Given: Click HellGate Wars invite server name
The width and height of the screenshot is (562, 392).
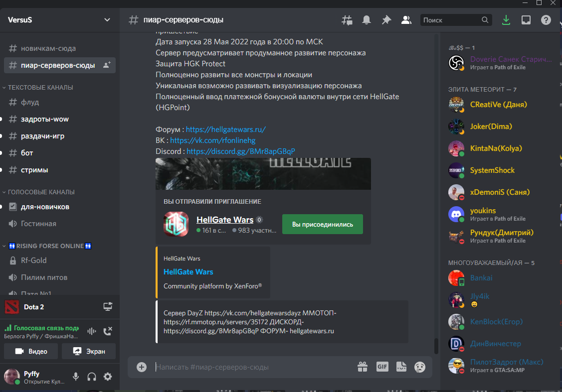Looking at the screenshot, I should [225, 220].
